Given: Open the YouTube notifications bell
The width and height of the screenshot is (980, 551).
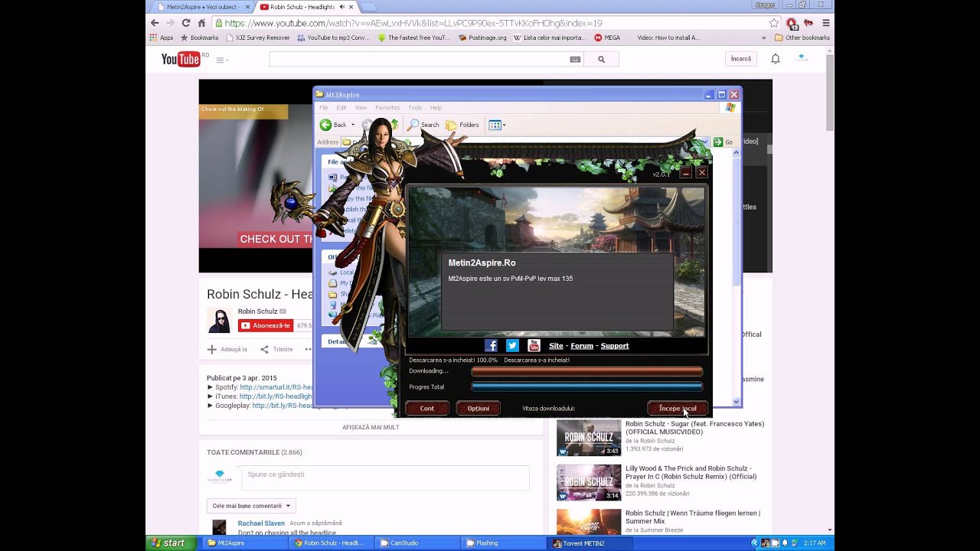Looking at the screenshot, I should tap(776, 59).
